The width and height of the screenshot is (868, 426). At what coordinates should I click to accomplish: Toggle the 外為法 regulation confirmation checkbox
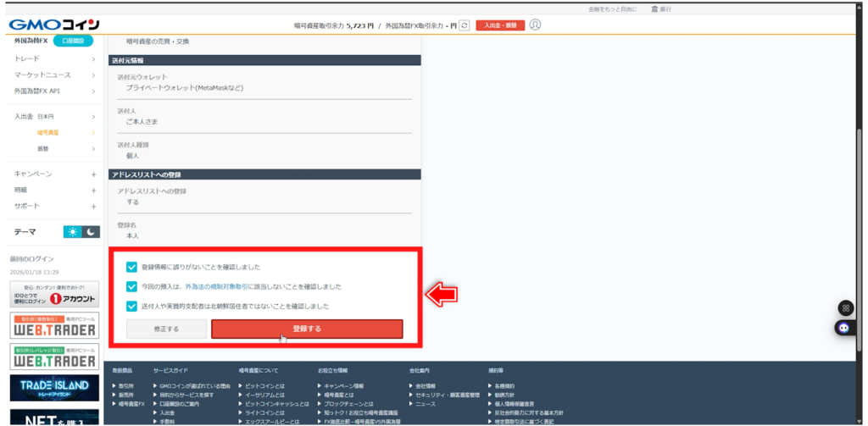[x=131, y=286]
